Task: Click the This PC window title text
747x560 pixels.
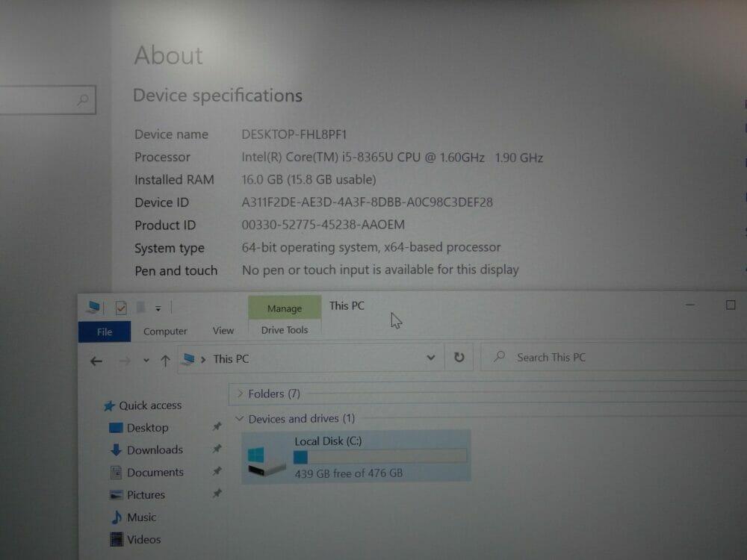Action: (x=347, y=305)
